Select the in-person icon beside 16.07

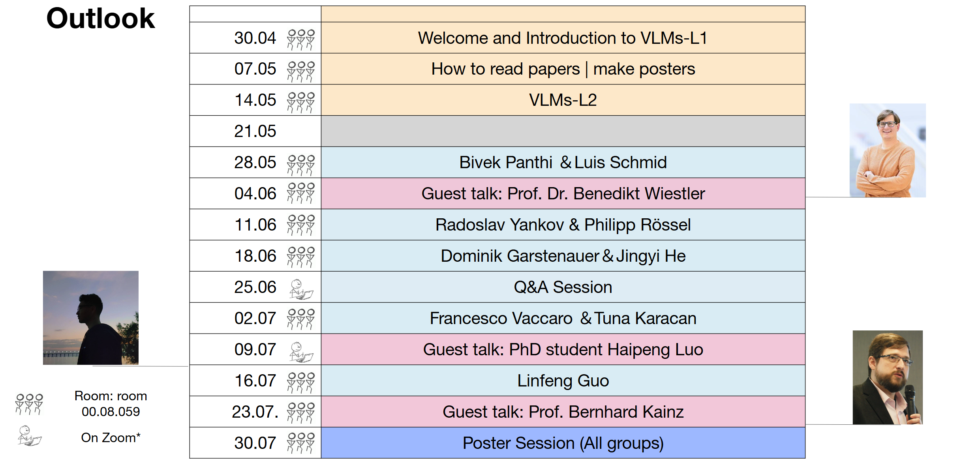click(x=301, y=383)
